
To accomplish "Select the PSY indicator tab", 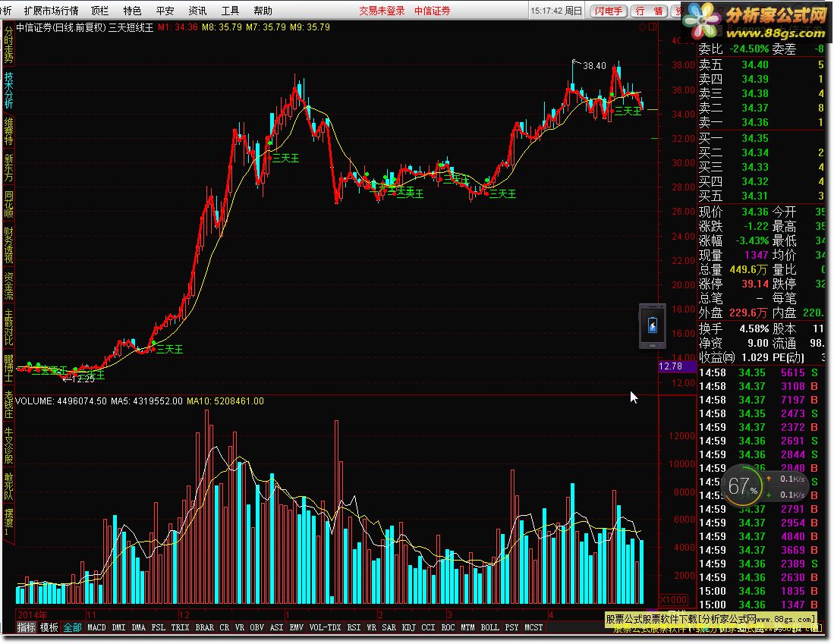I will [511, 627].
